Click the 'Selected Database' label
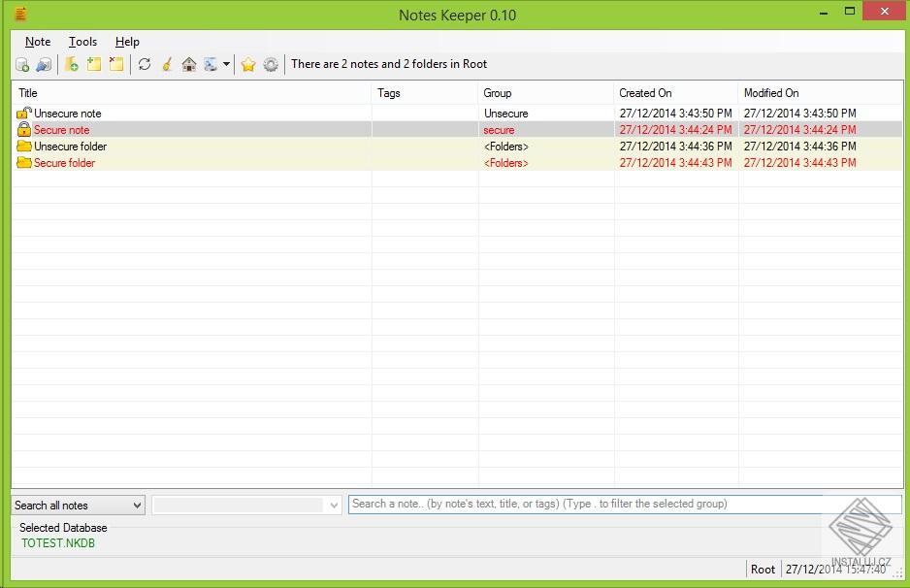 click(x=63, y=528)
